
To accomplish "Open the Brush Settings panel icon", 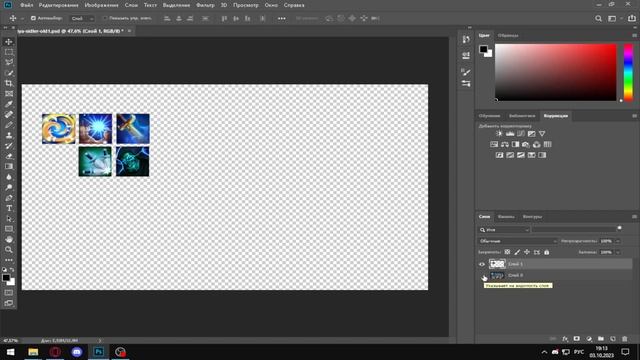I will [x=466, y=72].
